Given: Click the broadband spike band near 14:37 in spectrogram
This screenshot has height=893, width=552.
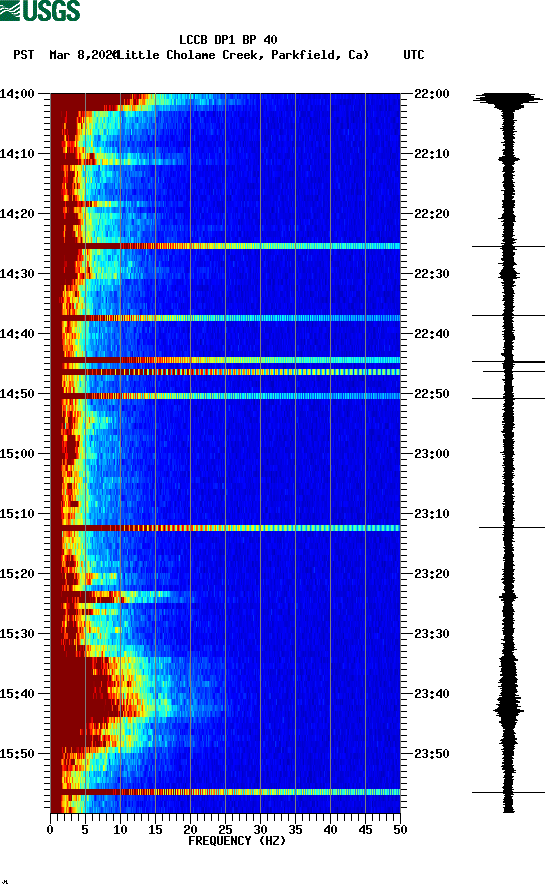Looking at the screenshot, I should pos(225,318).
